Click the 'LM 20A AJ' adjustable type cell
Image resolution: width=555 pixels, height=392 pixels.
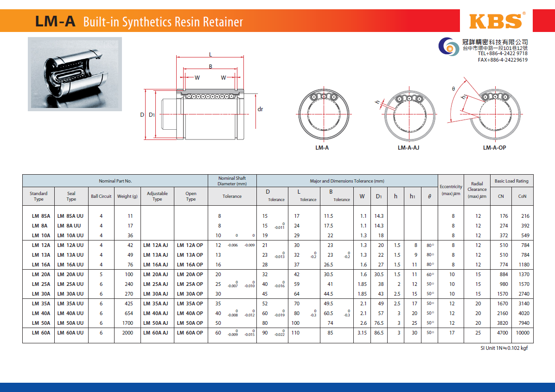point(157,274)
